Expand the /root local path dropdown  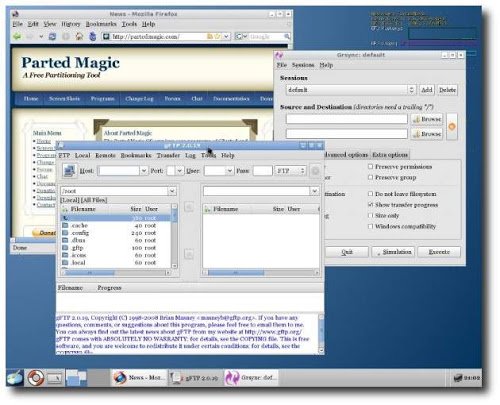[172, 191]
